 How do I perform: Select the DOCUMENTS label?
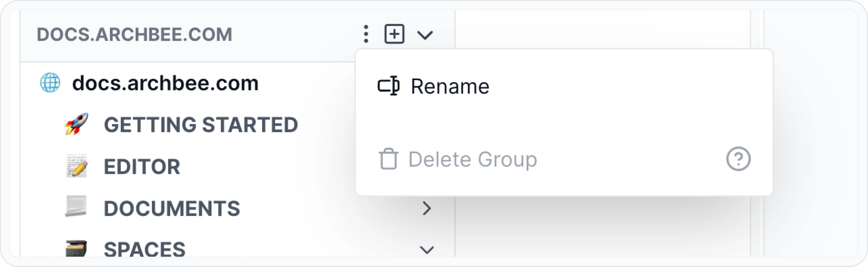coord(172,209)
